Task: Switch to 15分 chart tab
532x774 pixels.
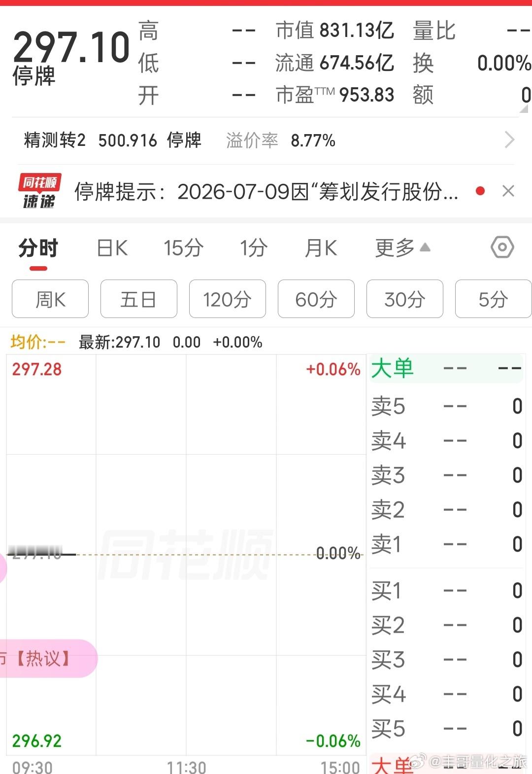Action: pyautogui.click(x=183, y=248)
